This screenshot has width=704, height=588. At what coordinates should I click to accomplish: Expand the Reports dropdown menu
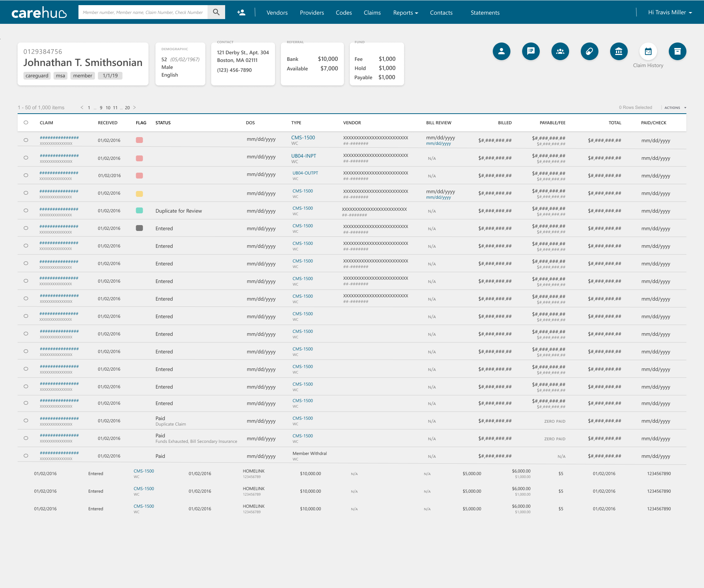(406, 12)
